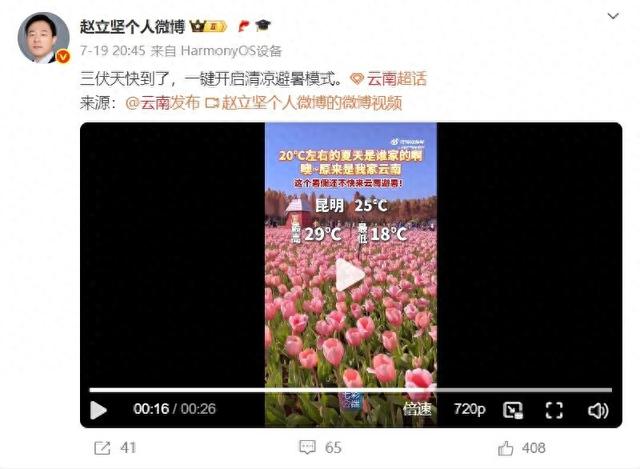
Task: Click the repost icon showing 41
Action: click(x=102, y=448)
